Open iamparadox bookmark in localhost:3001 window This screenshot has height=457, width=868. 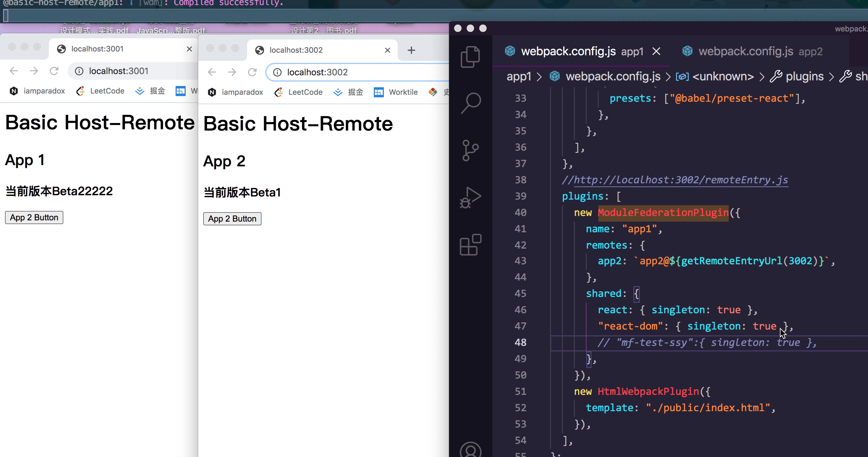click(x=37, y=91)
